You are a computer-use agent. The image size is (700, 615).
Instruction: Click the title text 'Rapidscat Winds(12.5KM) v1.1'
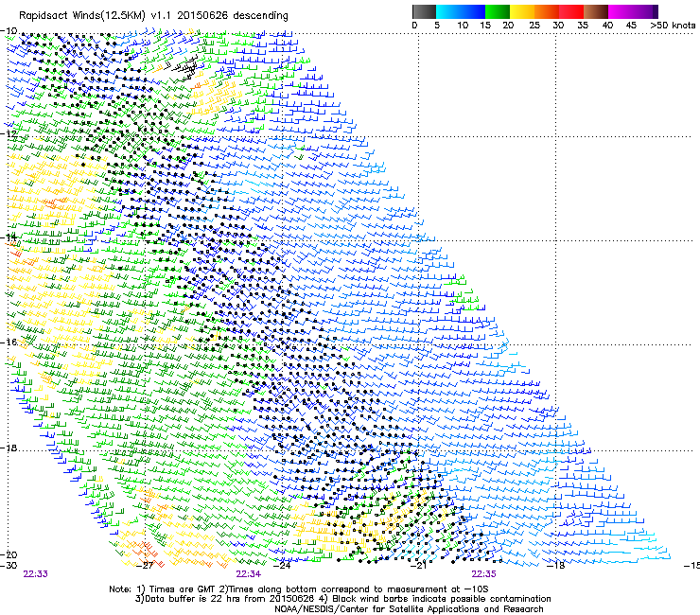click(x=96, y=16)
